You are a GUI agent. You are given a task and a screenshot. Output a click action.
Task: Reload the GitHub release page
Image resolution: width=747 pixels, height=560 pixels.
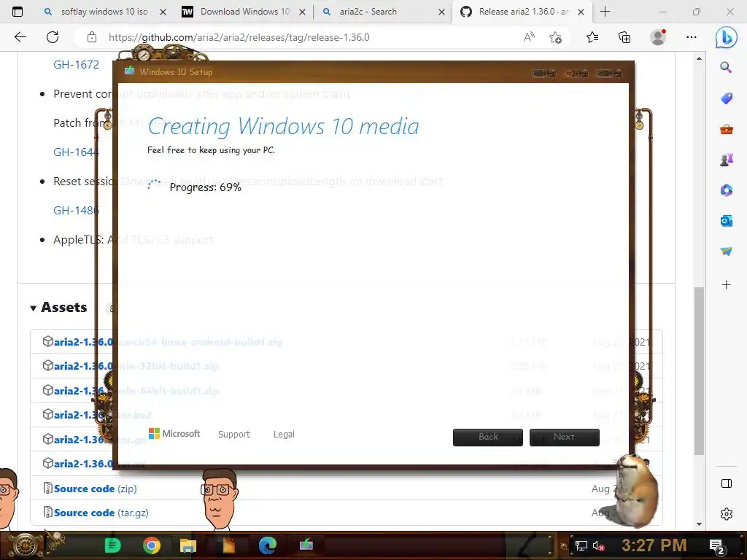pyautogui.click(x=53, y=37)
